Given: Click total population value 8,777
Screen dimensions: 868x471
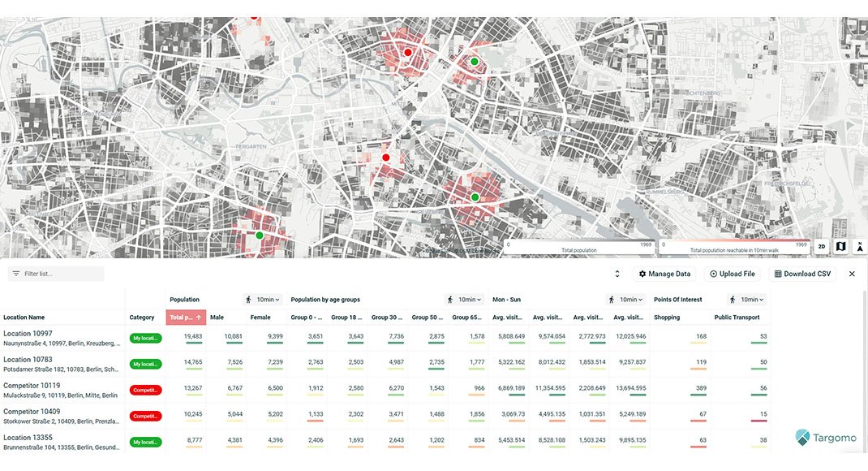Looking at the screenshot, I should [x=195, y=440].
